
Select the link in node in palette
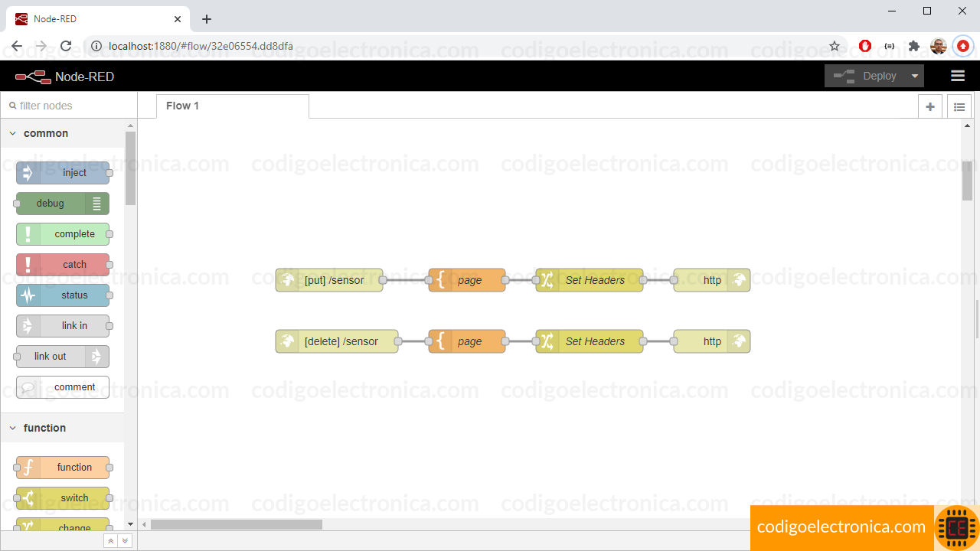pyautogui.click(x=63, y=326)
